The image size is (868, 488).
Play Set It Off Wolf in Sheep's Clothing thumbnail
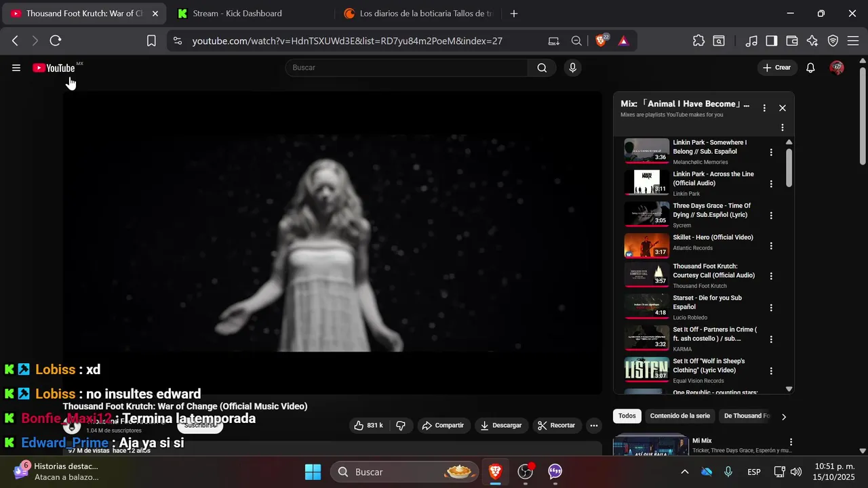pyautogui.click(x=647, y=369)
